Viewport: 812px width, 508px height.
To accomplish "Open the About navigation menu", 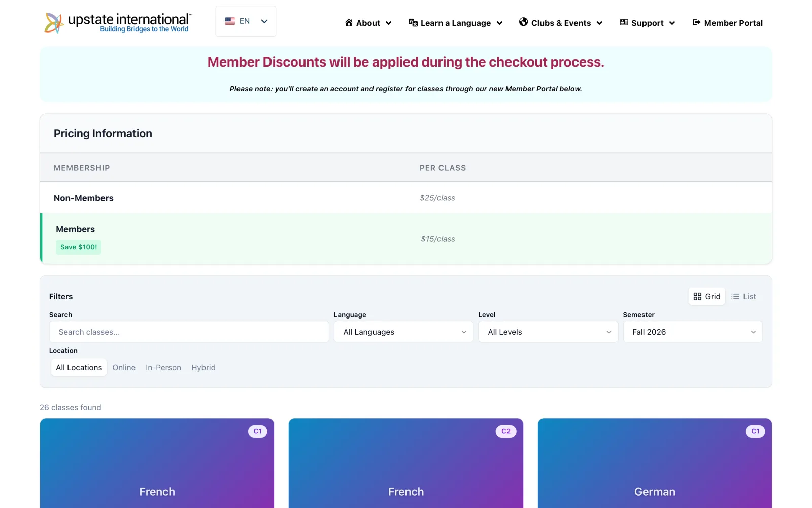I will (368, 23).
